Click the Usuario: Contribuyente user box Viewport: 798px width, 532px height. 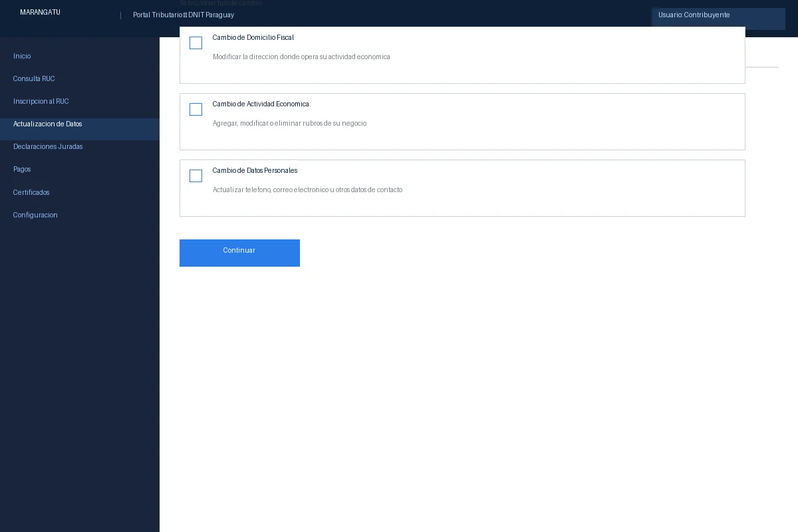pyautogui.click(x=718, y=19)
